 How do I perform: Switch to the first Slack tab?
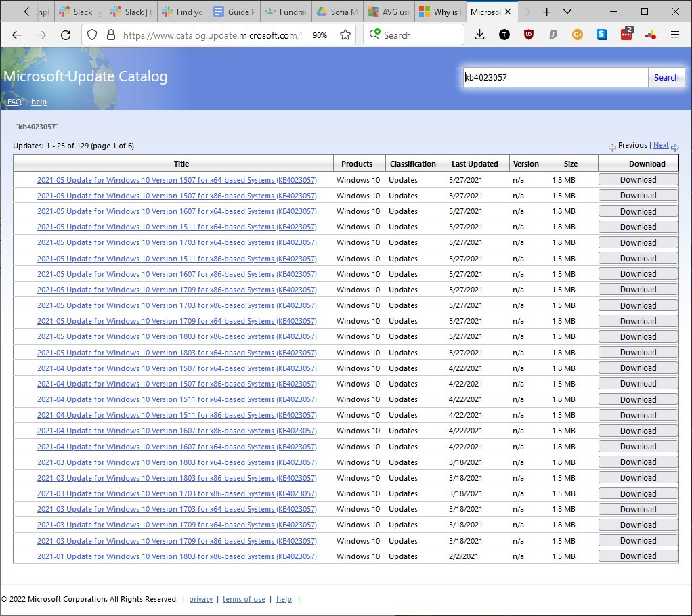click(81, 12)
